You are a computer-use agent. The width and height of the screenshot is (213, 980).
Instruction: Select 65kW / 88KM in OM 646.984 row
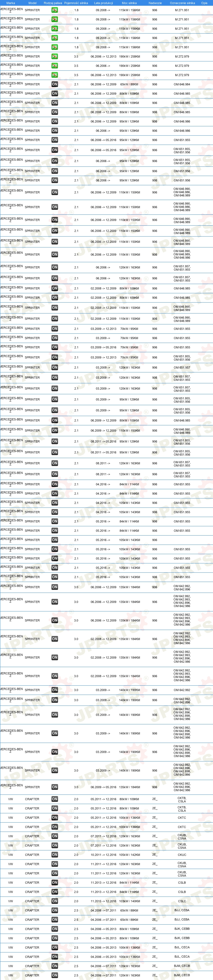pos(129,85)
